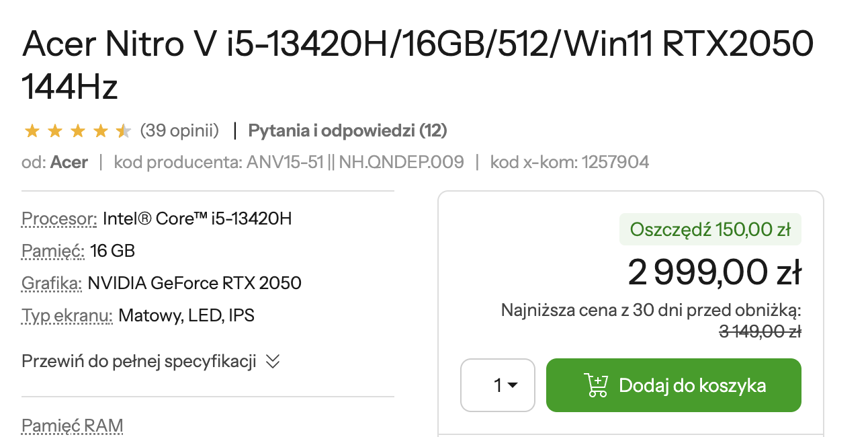Click the cart icon in Dodaj do koszyka
This screenshot has height=437, width=868.
point(595,385)
